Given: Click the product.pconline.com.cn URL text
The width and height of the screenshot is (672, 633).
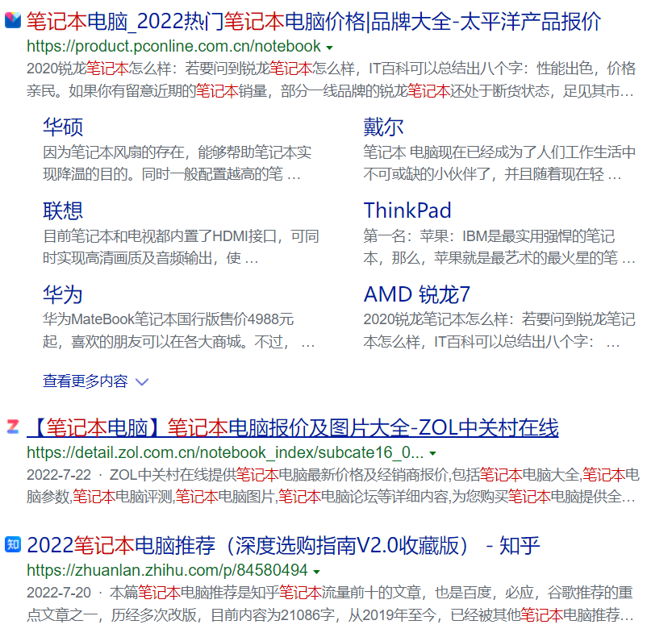Looking at the screenshot, I should [173, 47].
